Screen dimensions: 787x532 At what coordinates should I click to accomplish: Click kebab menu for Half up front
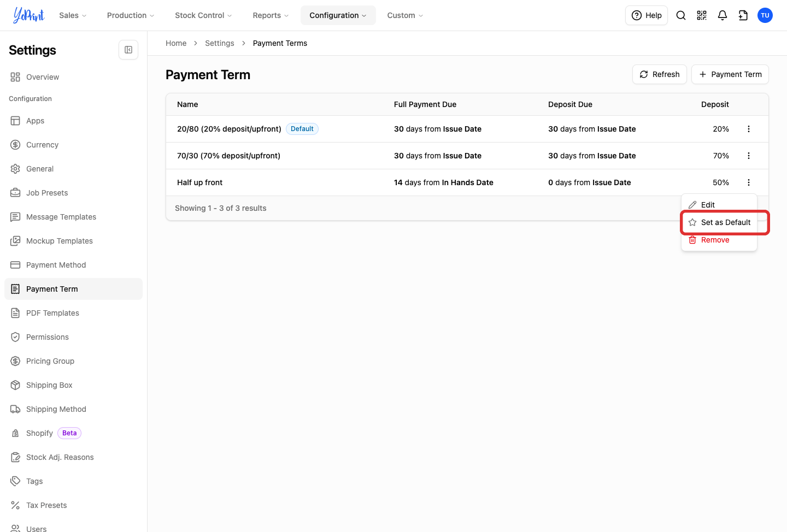(749, 182)
